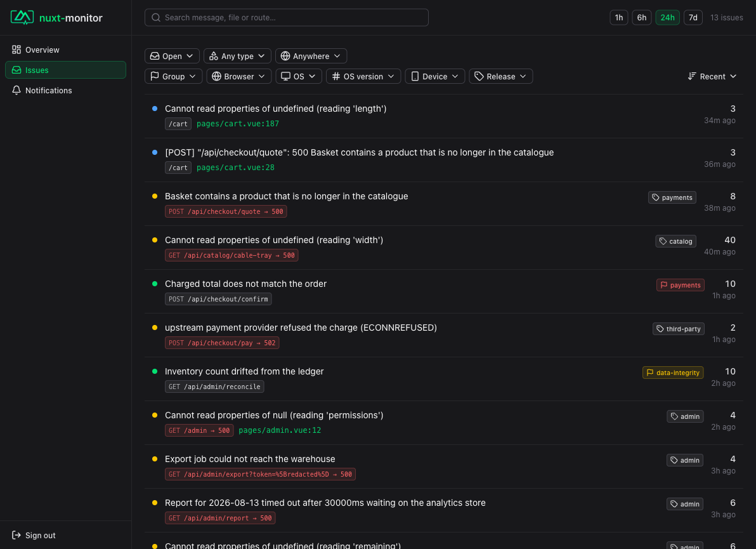Click the tag icon in the catalog label
The image size is (756, 549).
pyautogui.click(x=663, y=241)
